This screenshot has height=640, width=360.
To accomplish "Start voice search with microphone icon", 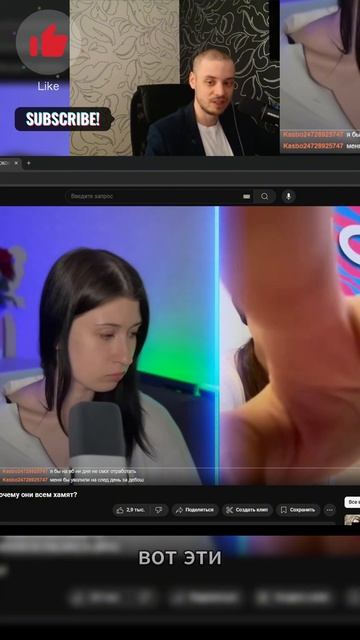I will click(x=288, y=196).
